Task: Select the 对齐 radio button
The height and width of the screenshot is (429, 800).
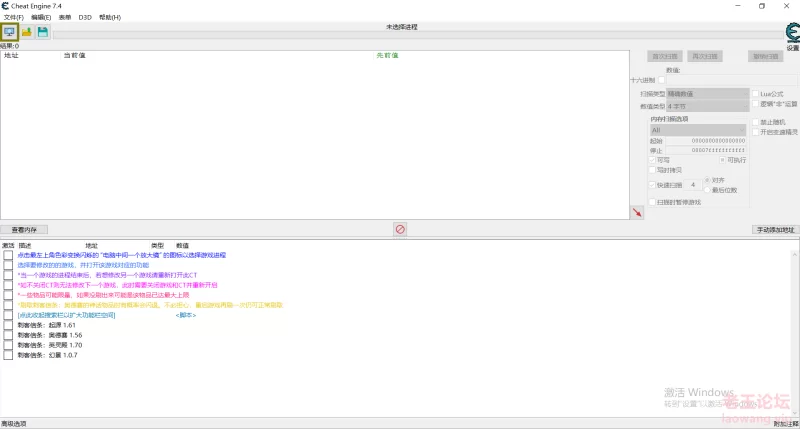Action: pyautogui.click(x=707, y=180)
